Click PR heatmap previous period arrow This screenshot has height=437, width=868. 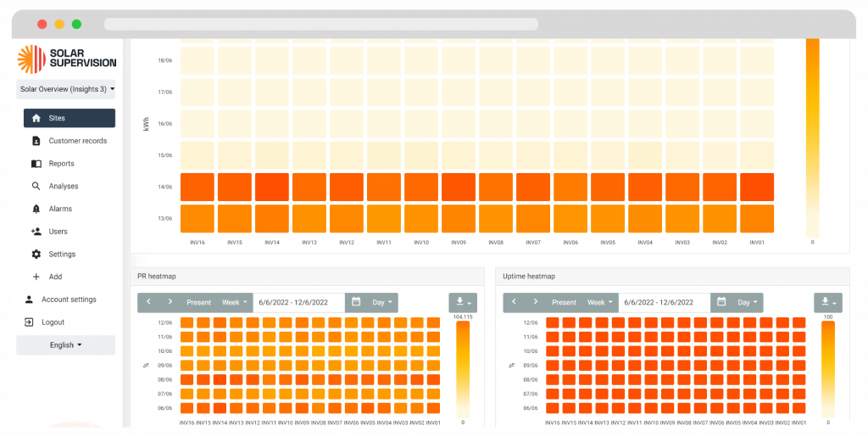148,302
